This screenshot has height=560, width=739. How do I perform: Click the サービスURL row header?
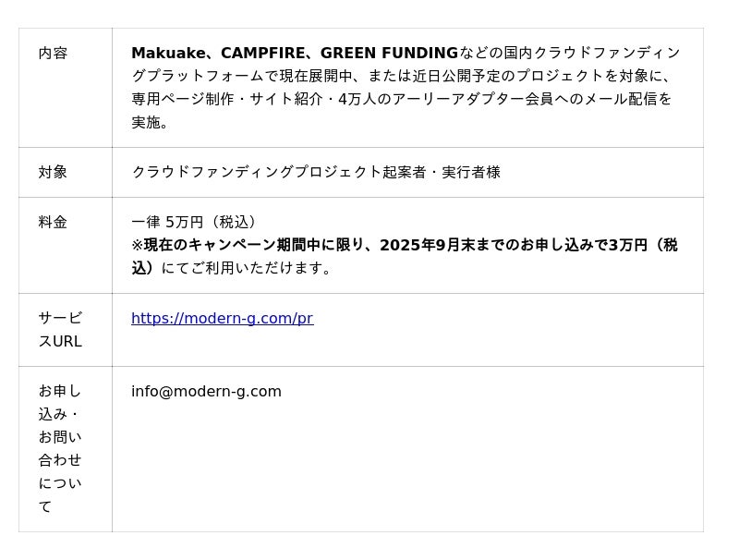[x=60, y=330]
